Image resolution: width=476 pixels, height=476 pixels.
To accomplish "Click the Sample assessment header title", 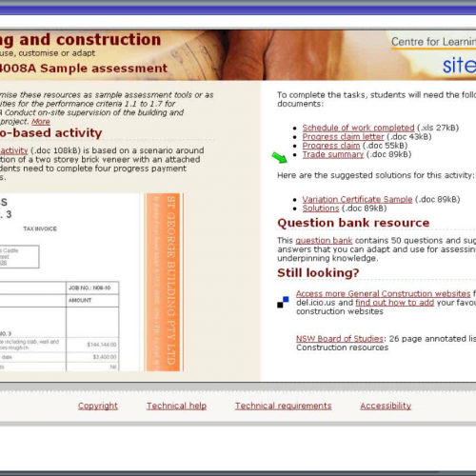I will (x=84, y=69).
